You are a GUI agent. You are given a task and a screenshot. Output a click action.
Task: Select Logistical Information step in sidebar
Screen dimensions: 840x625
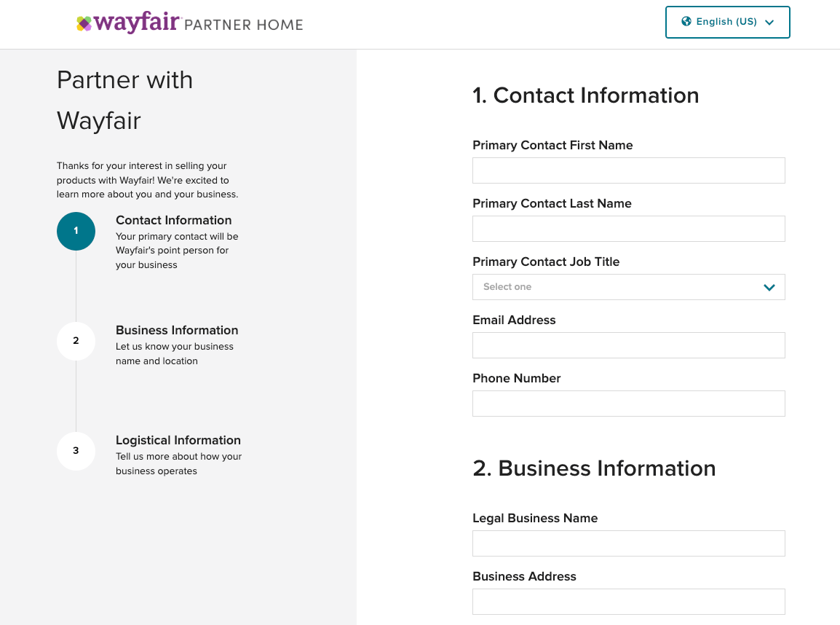(x=178, y=441)
